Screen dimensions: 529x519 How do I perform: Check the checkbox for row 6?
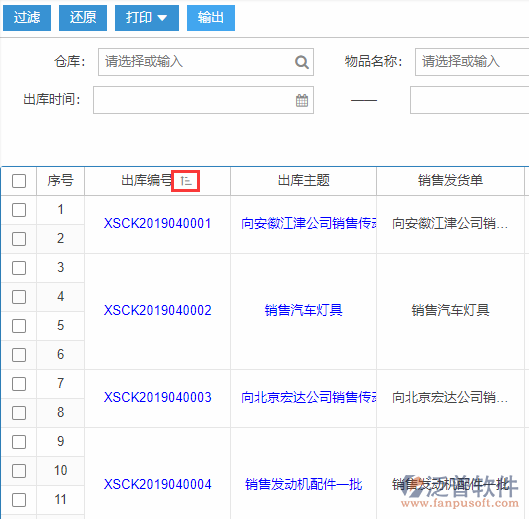point(19,355)
